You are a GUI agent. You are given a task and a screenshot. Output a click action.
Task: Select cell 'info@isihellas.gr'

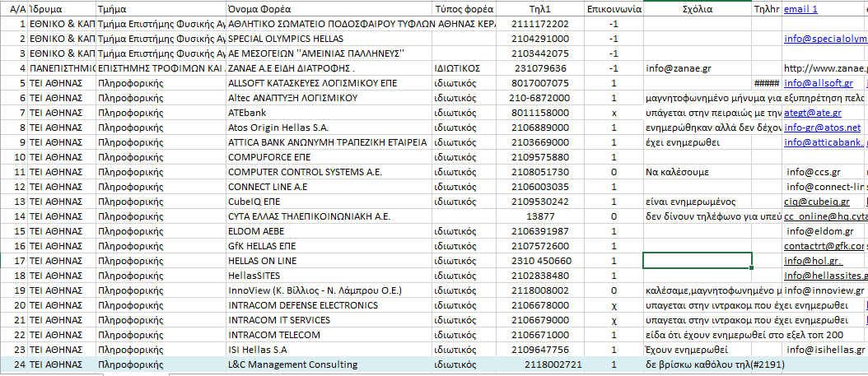pos(825,350)
